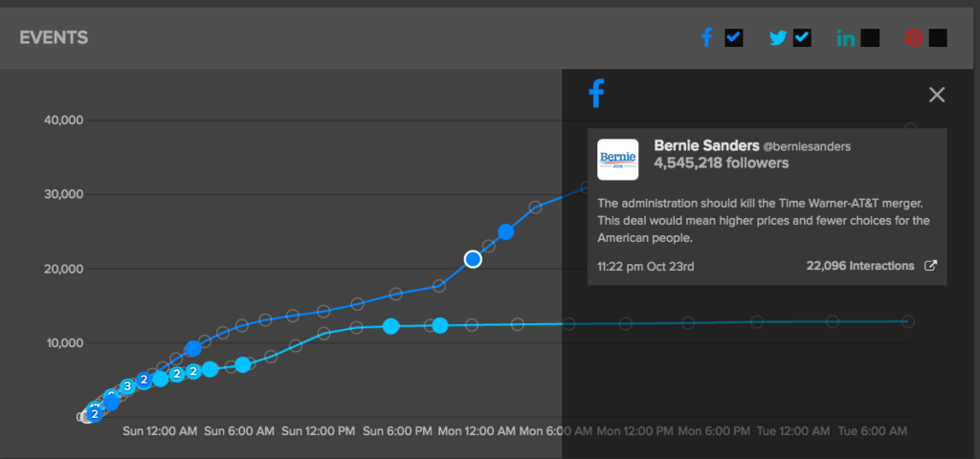Screen dimensions: 980x459
Task: Click the Twitter bird icon in the header
Action: tap(778, 38)
